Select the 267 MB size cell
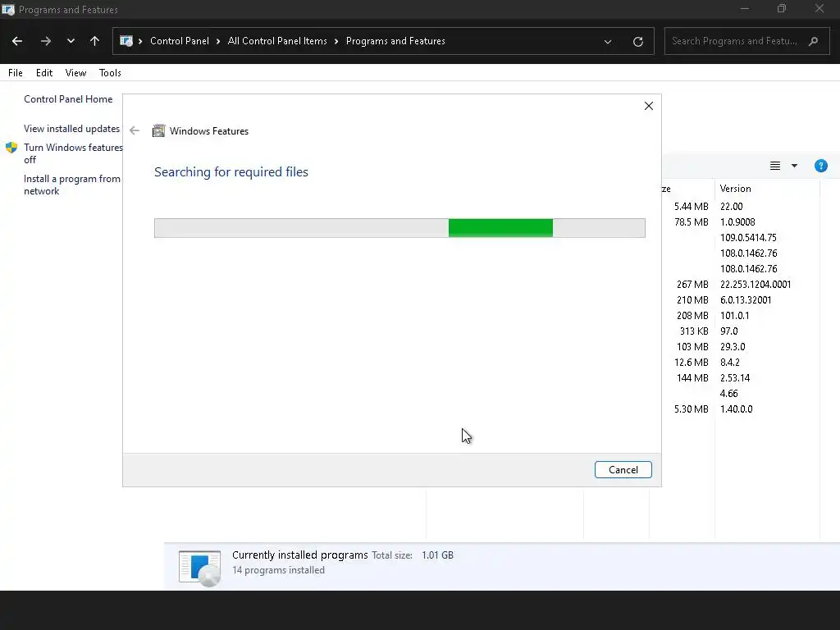 pos(692,285)
